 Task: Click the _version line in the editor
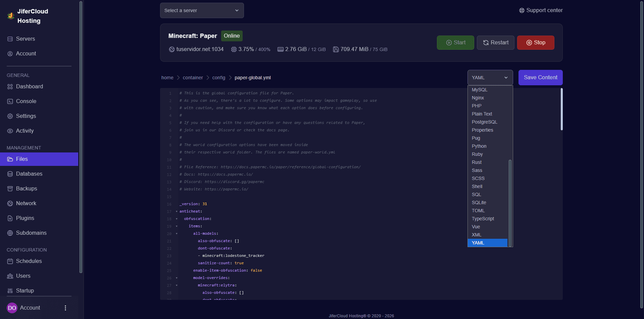[x=193, y=204]
